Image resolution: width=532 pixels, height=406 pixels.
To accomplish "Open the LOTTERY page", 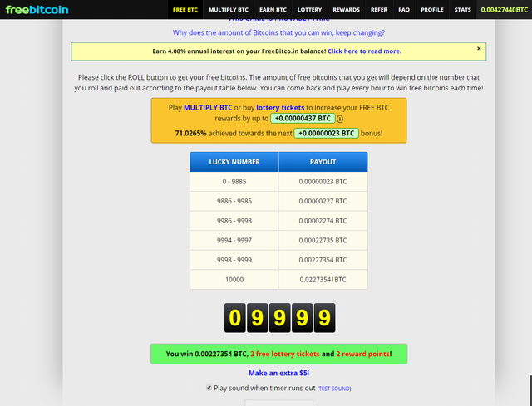I will click(309, 9).
